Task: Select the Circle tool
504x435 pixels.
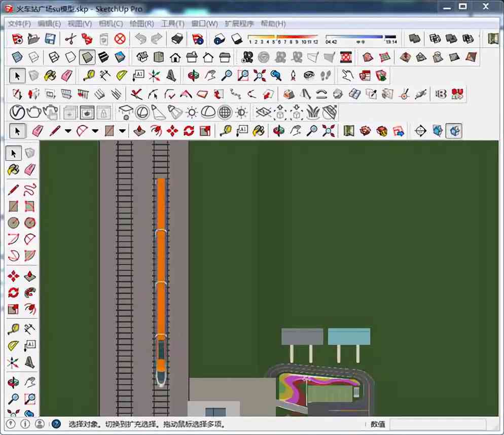Action: coord(13,223)
